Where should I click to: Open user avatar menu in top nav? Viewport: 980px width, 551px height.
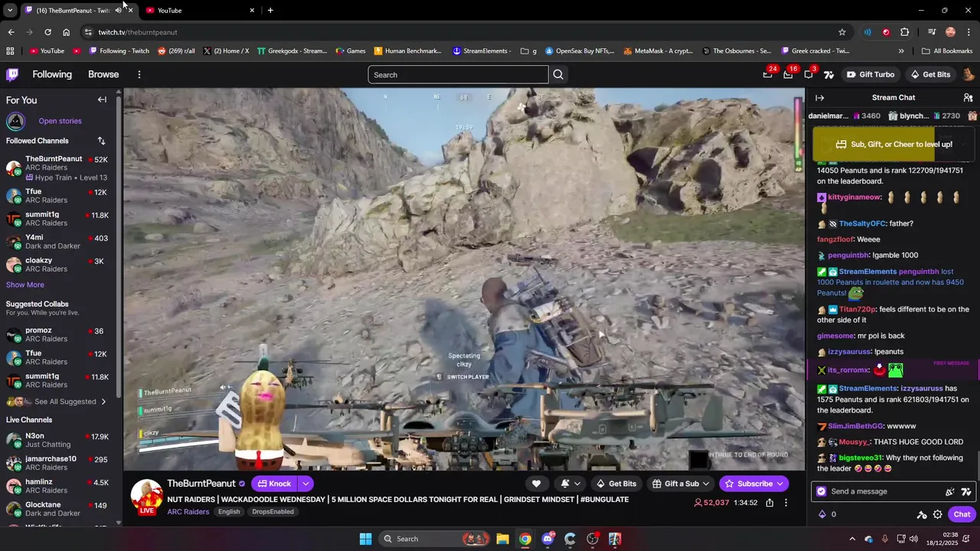pyautogui.click(x=968, y=74)
